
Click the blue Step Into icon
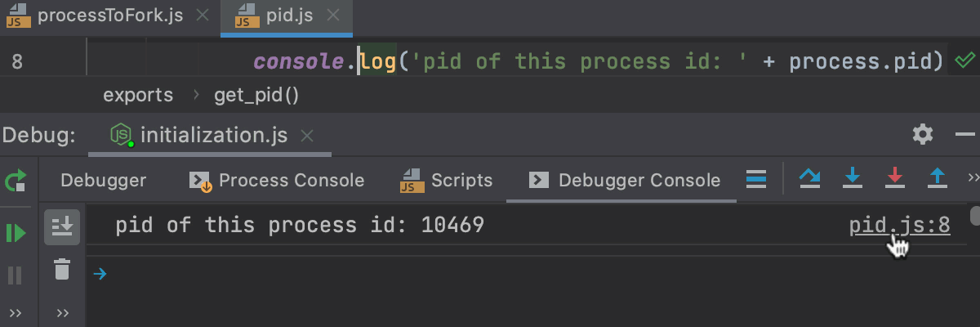853,178
